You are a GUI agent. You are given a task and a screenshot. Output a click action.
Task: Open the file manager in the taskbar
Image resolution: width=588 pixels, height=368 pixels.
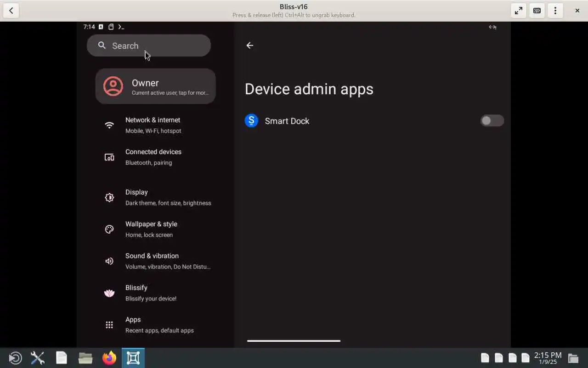pyautogui.click(x=85, y=358)
